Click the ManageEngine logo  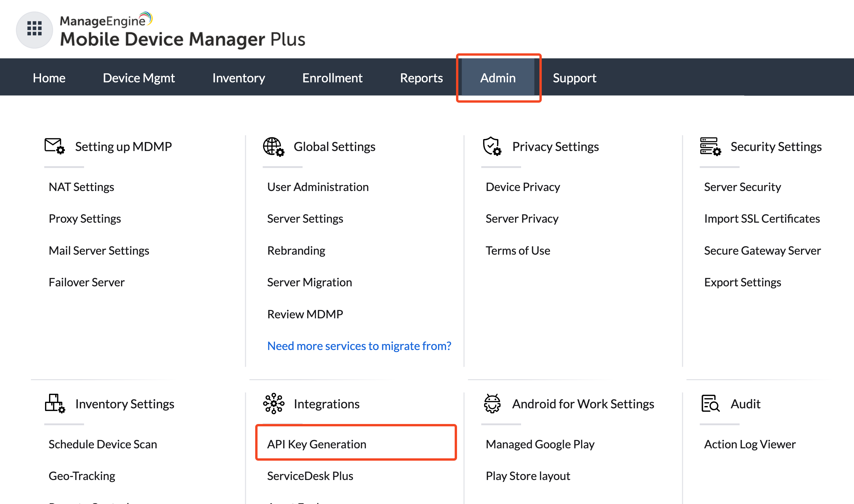tap(106, 20)
